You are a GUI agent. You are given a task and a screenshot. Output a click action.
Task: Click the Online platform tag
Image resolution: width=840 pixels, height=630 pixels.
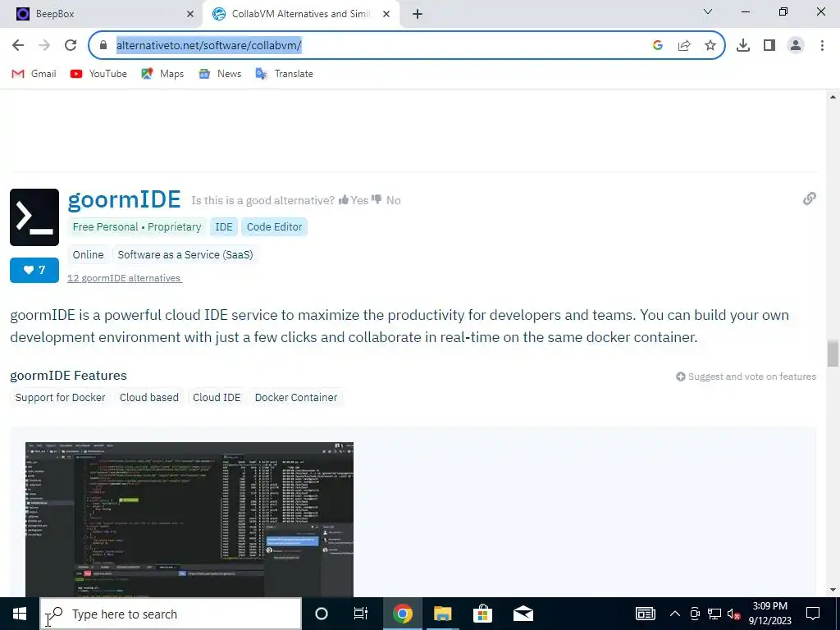pos(89,255)
